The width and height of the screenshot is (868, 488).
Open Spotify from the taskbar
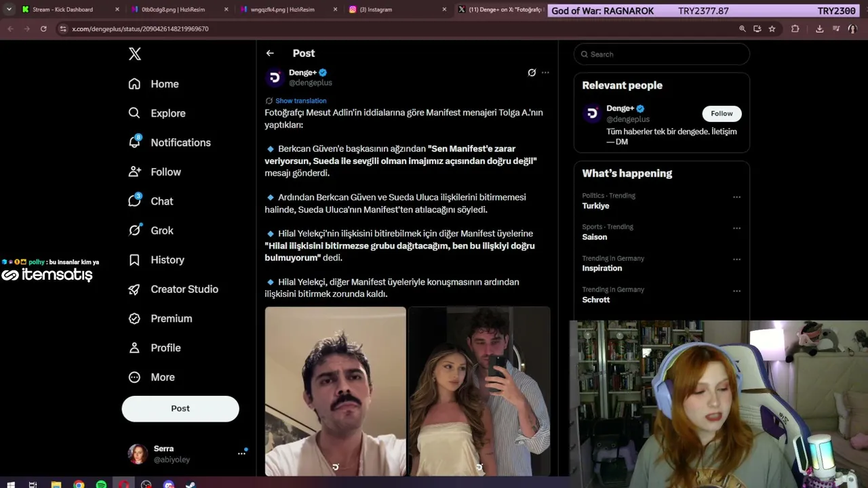101,485
